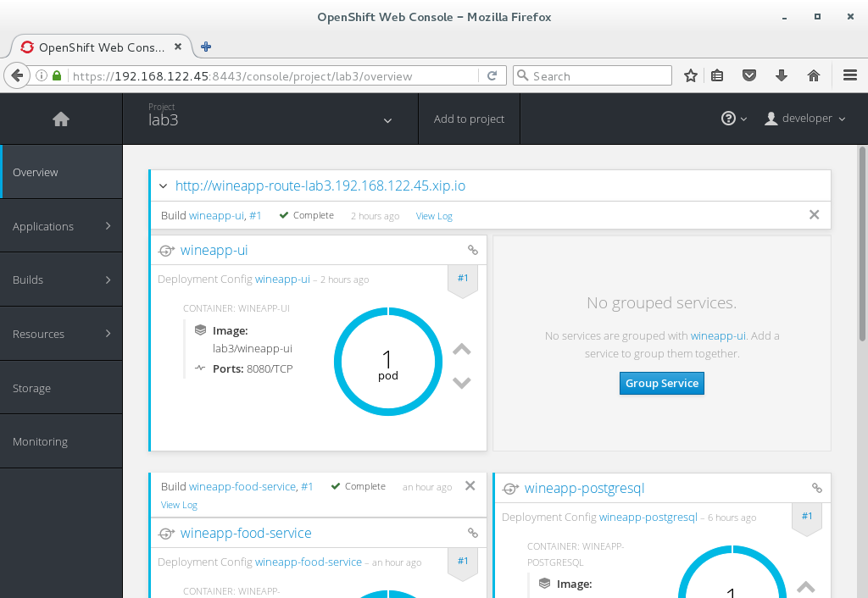
Task: Dismiss the wineapp-ui build notification
Action: (814, 215)
